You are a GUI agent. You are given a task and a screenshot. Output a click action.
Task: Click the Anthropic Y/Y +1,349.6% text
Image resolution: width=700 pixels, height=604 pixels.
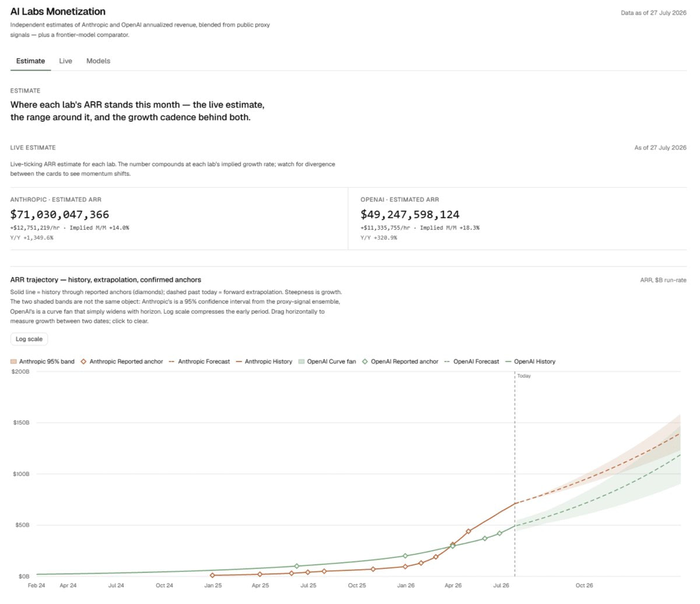[x=32, y=238]
